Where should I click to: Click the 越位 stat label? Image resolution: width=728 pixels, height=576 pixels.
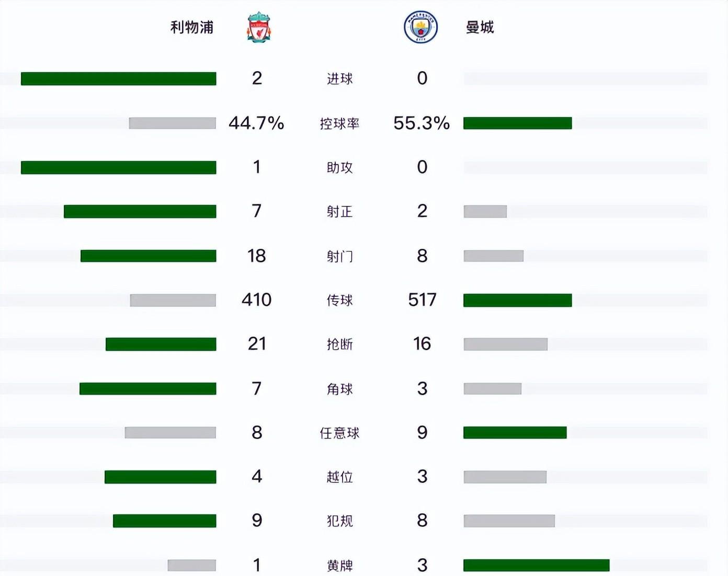click(x=339, y=477)
